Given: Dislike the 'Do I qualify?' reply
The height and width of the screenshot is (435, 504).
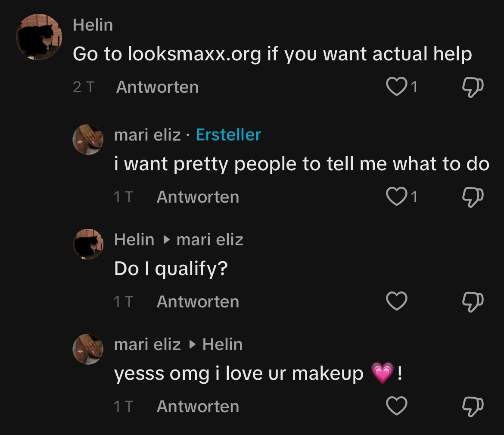Looking at the screenshot, I should (473, 301).
